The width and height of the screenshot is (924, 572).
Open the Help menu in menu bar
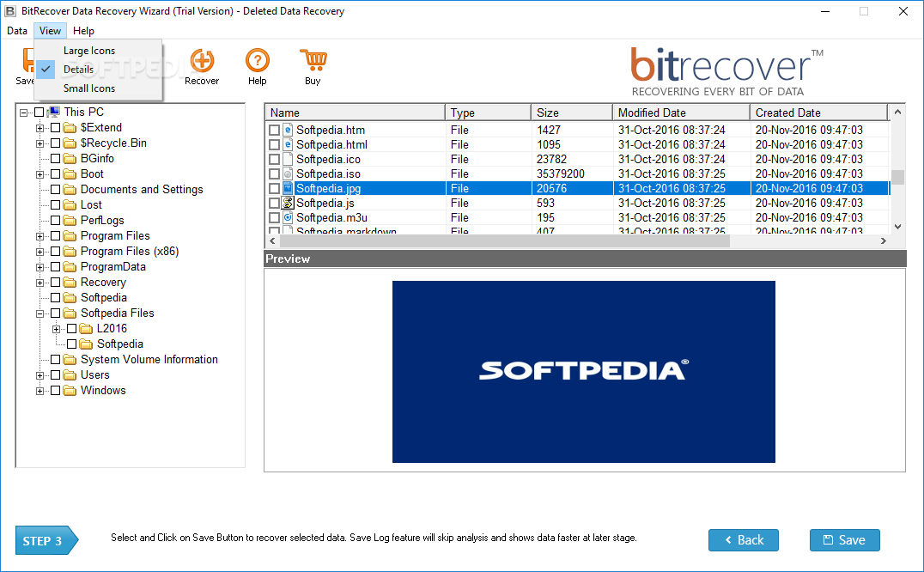[x=83, y=31]
